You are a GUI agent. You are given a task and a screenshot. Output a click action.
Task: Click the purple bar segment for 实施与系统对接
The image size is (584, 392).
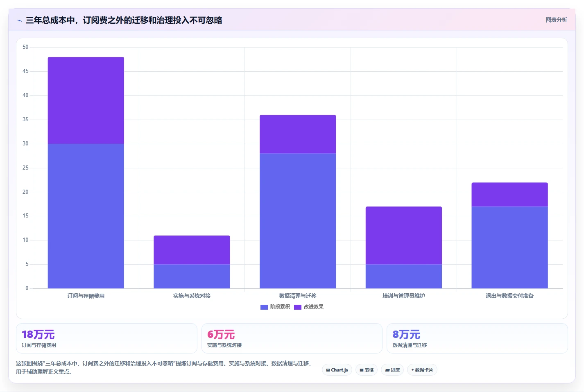point(192,250)
